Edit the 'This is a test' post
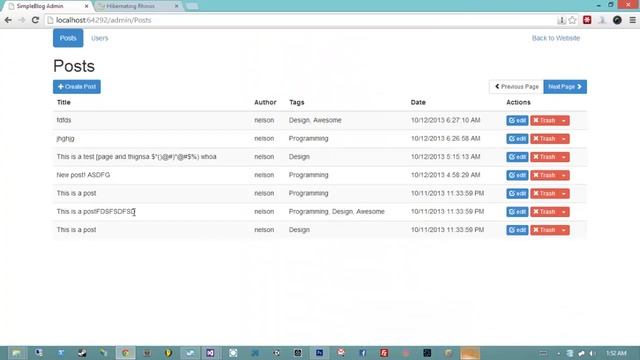This screenshot has width=640, height=360. coord(517,157)
